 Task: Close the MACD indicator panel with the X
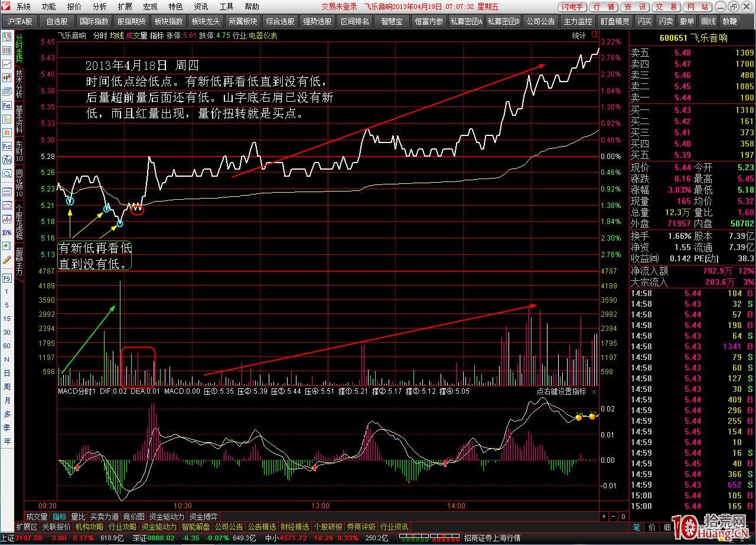594,392
